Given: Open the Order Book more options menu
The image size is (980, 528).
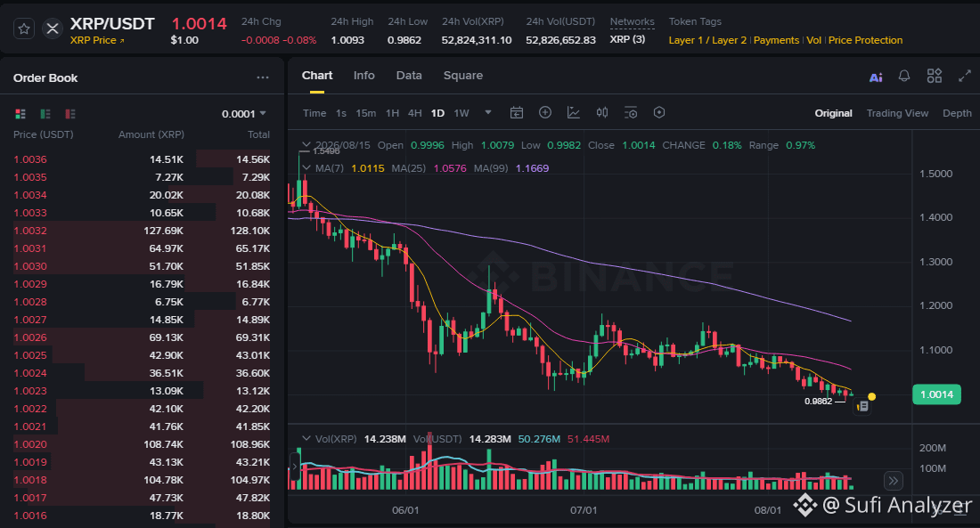Looking at the screenshot, I should (263, 77).
